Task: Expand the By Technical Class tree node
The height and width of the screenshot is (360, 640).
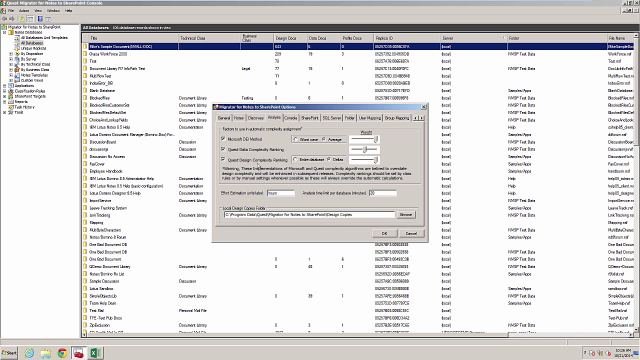Action: pyautogui.click(x=11, y=64)
